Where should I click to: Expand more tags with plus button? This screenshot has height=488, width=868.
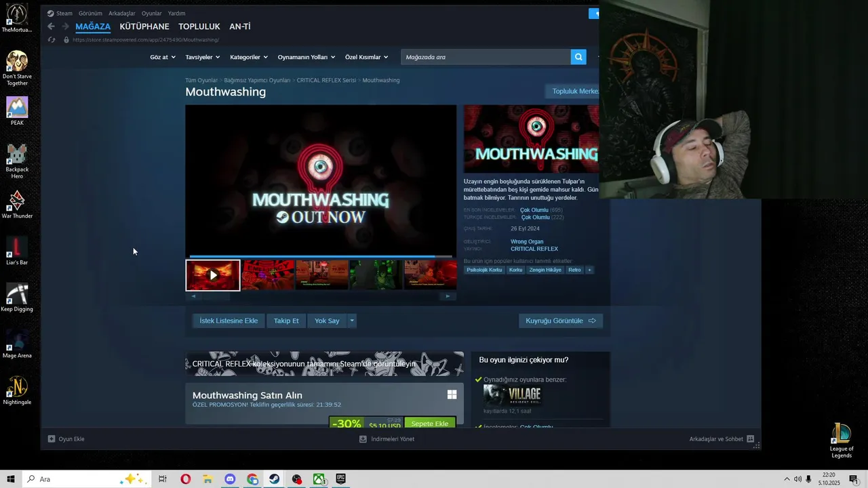pyautogui.click(x=589, y=270)
